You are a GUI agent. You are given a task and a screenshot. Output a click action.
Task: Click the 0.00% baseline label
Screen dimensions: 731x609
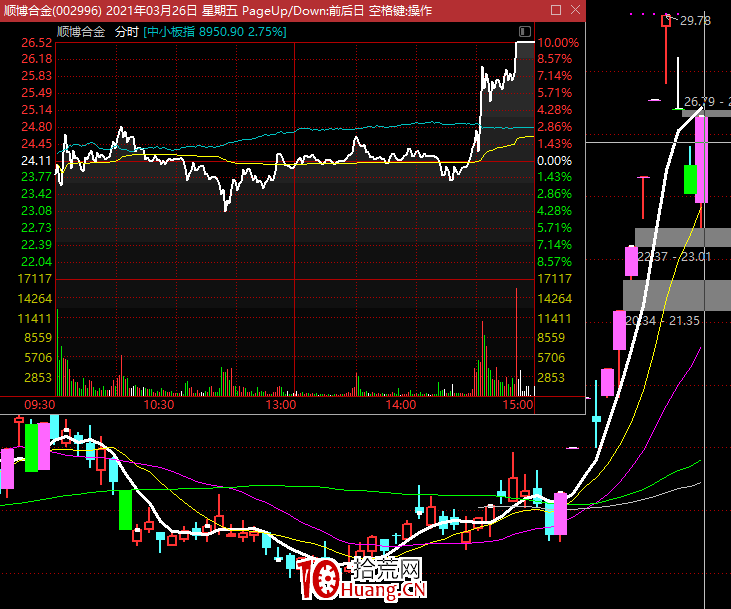[x=554, y=161]
